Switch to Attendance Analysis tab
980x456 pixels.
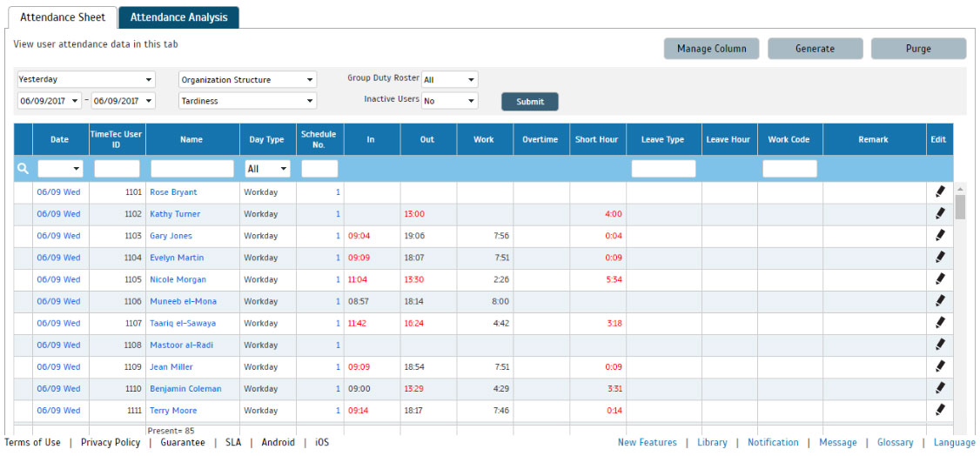[178, 17]
